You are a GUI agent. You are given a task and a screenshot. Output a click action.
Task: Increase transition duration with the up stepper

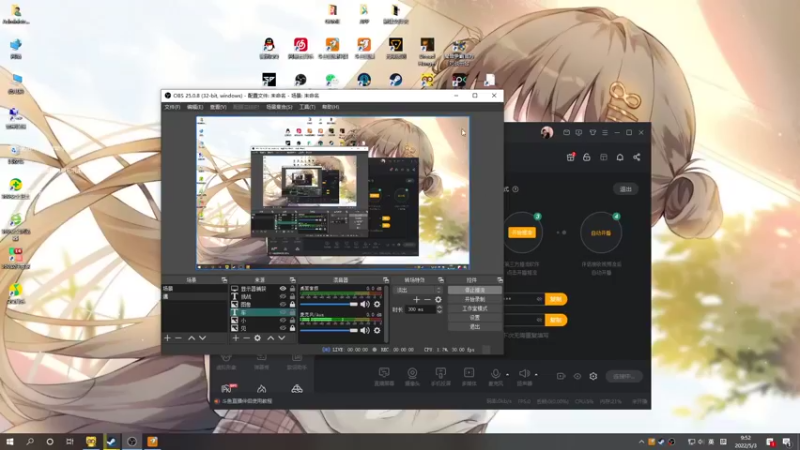[439, 307]
